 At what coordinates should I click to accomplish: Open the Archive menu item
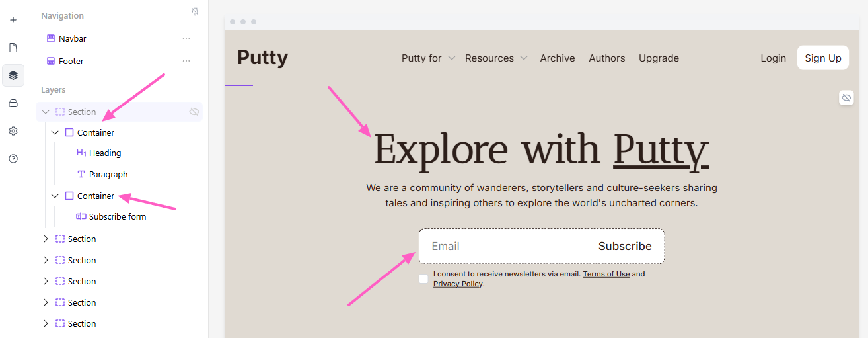(558, 58)
